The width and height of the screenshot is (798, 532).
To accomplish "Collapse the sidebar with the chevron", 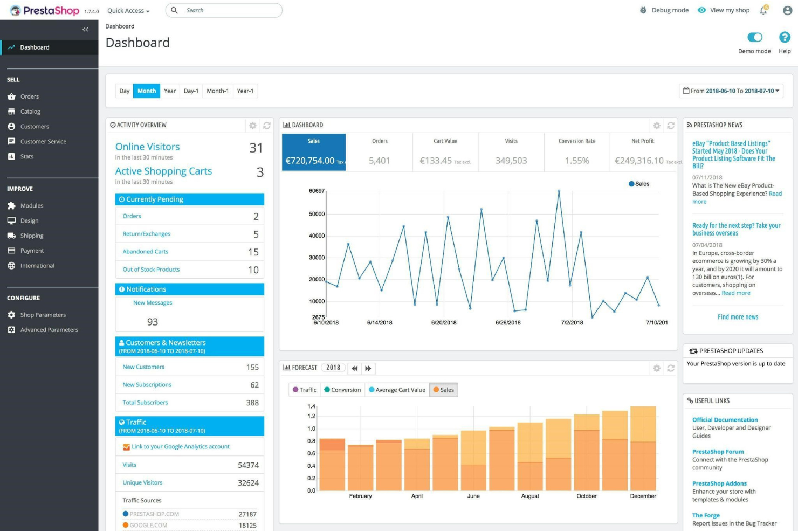I will pyautogui.click(x=85, y=30).
